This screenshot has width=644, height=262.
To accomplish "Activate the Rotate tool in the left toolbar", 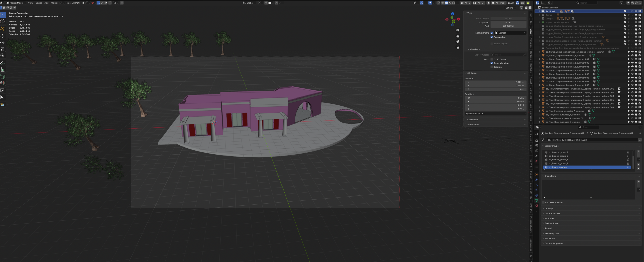I will (x=3, y=43).
